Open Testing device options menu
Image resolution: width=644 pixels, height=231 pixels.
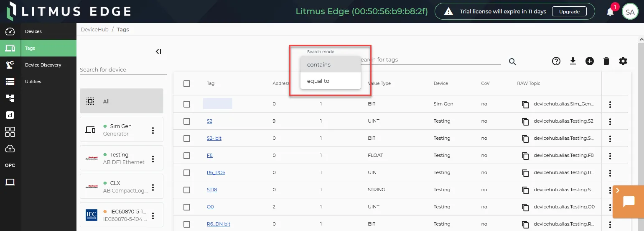(x=153, y=159)
